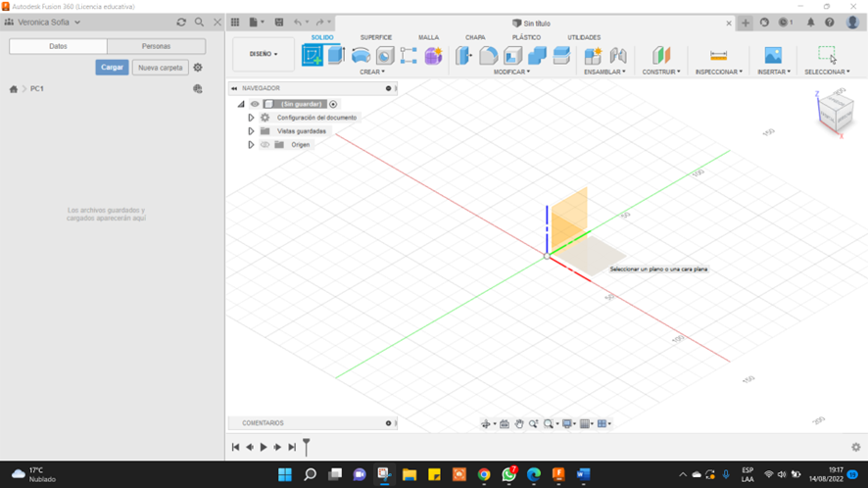Jump to timeline beginning
Image resolution: width=868 pixels, height=488 pixels.
click(x=235, y=447)
